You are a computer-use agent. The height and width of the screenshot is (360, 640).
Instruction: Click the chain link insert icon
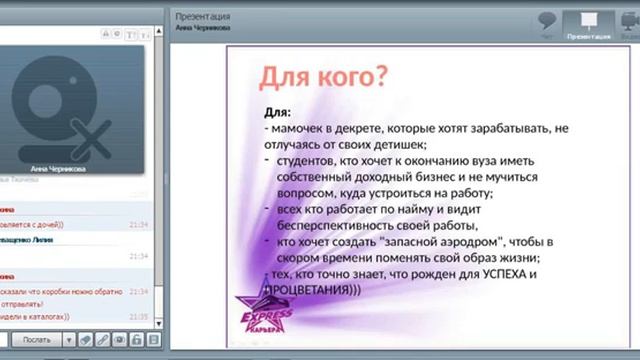(x=102, y=340)
